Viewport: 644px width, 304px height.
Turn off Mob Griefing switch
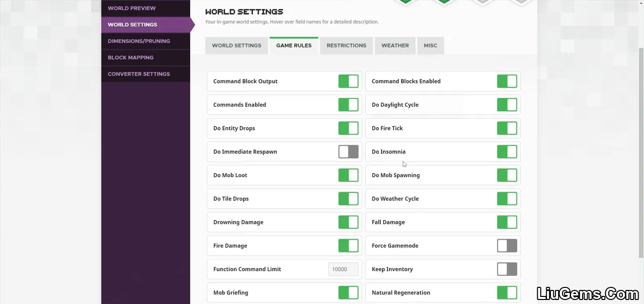point(348,292)
